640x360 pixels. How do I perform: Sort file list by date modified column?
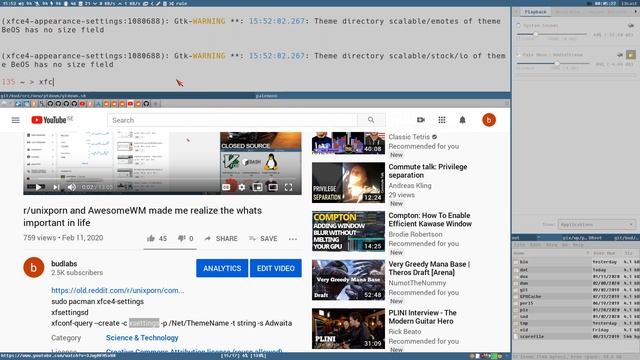point(605,253)
